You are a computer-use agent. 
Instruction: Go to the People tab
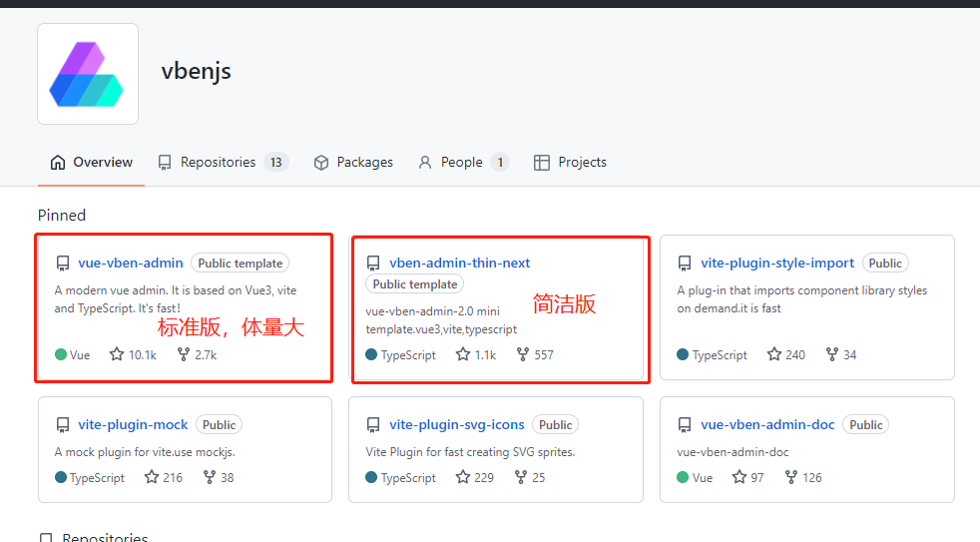tap(463, 163)
